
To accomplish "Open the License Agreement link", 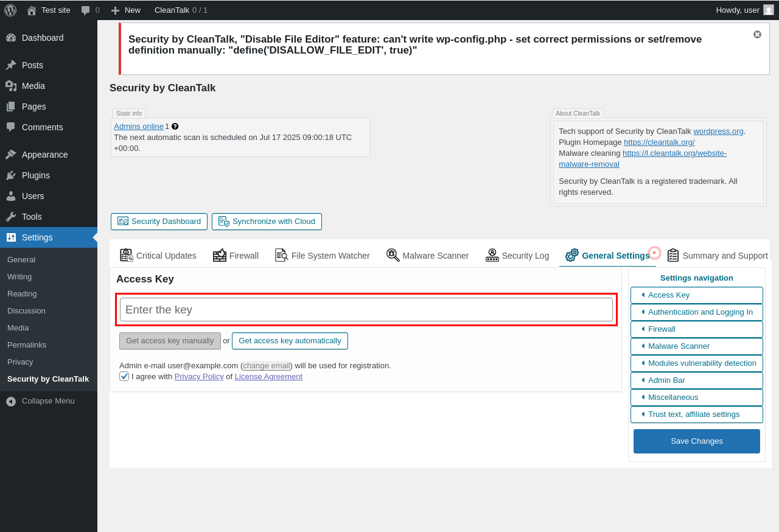I will 268,377.
